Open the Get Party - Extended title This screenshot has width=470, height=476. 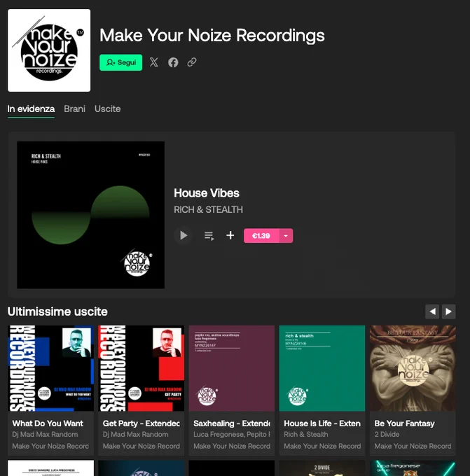coord(141,423)
